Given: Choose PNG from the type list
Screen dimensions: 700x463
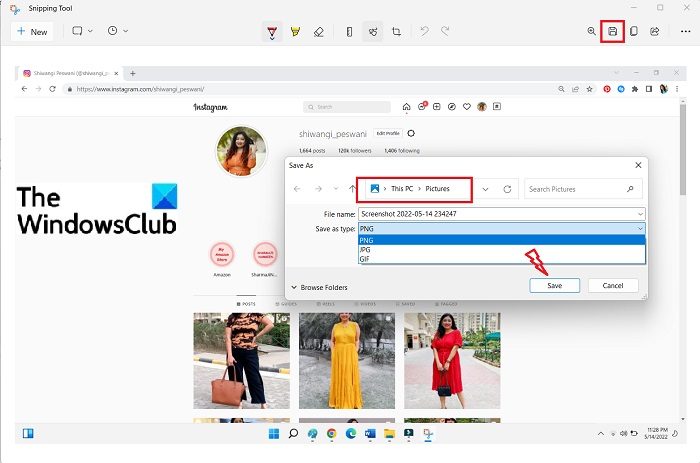Looking at the screenshot, I should tap(502, 240).
